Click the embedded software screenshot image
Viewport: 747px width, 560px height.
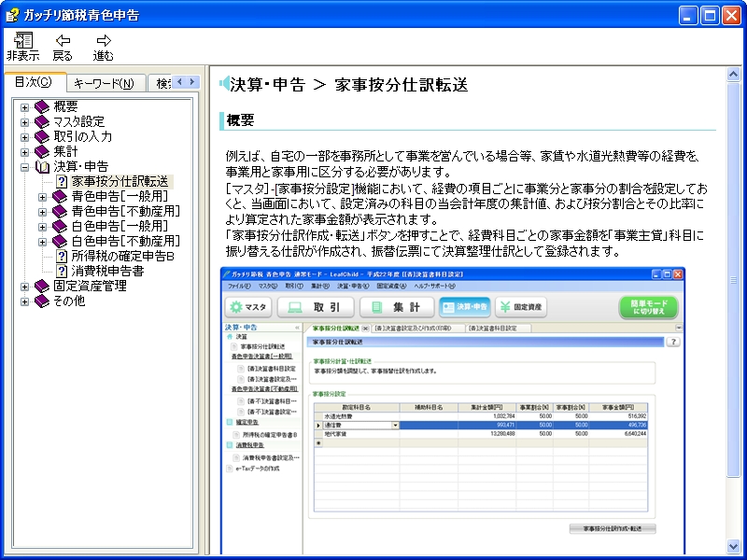click(453, 411)
